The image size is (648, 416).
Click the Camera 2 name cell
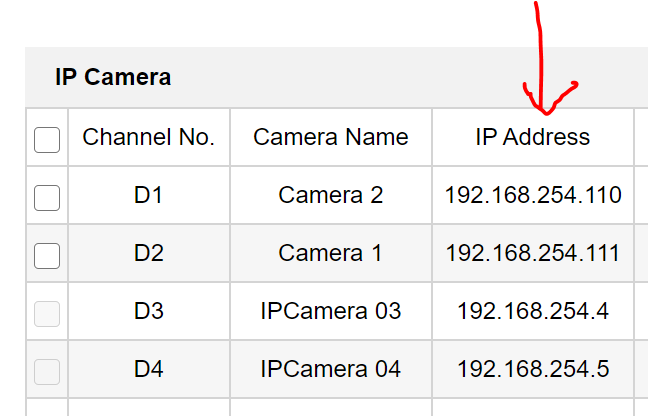pyautogui.click(x=331, y=195)
